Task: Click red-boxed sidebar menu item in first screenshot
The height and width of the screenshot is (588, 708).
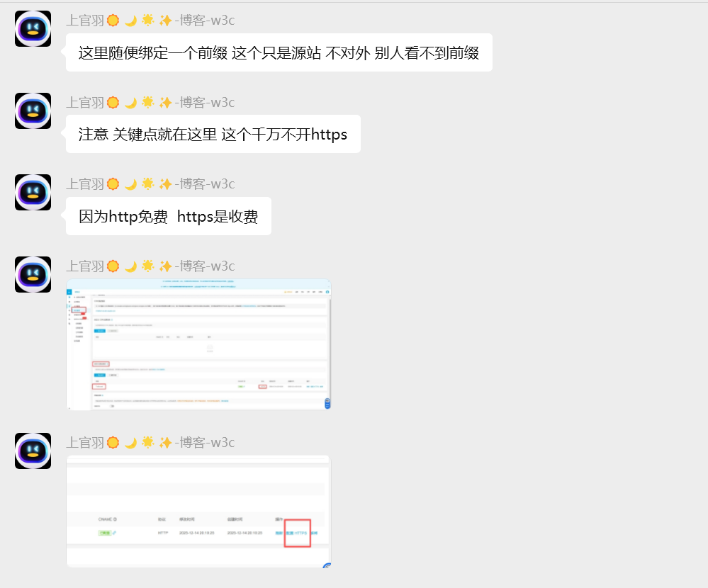Action: 78,310
